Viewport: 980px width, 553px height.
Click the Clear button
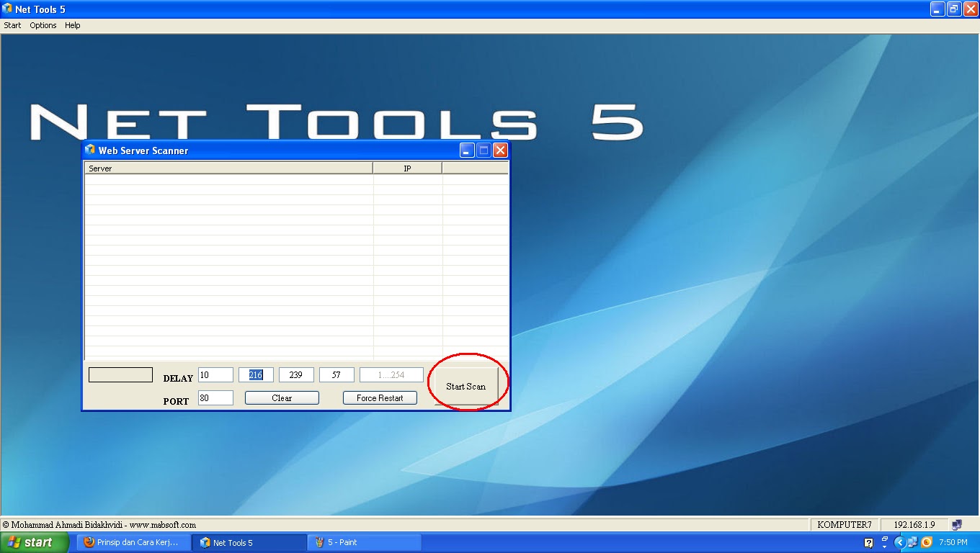click(x=281, y=397)
